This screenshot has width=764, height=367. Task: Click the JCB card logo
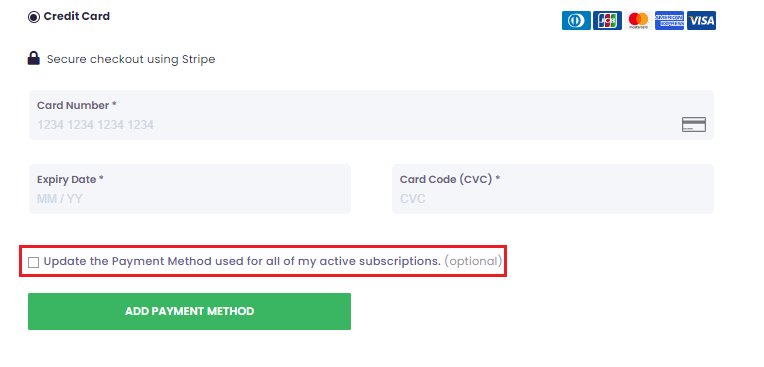[607, 20]
